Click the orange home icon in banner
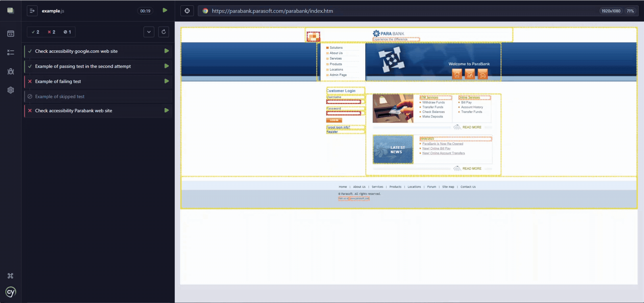Image resolution: width=644 pixels, height=303 pixels. point(457,74)
